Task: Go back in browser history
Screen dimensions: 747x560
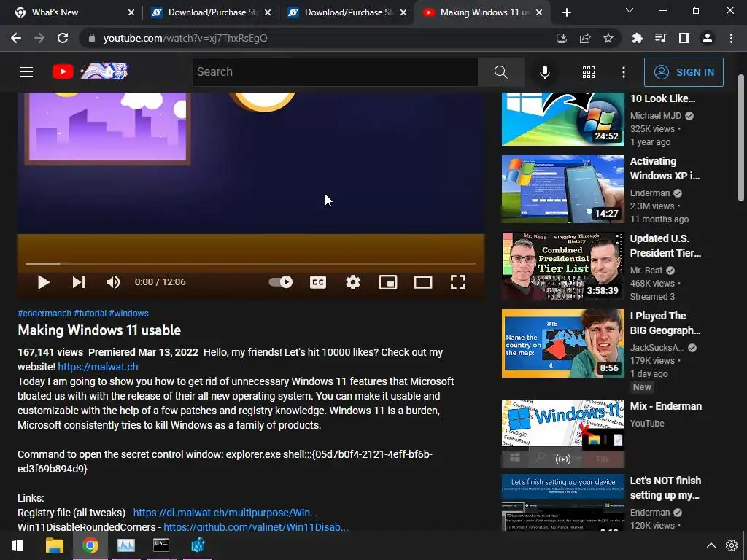Action: pyautogui.click(x=16, y=38)
